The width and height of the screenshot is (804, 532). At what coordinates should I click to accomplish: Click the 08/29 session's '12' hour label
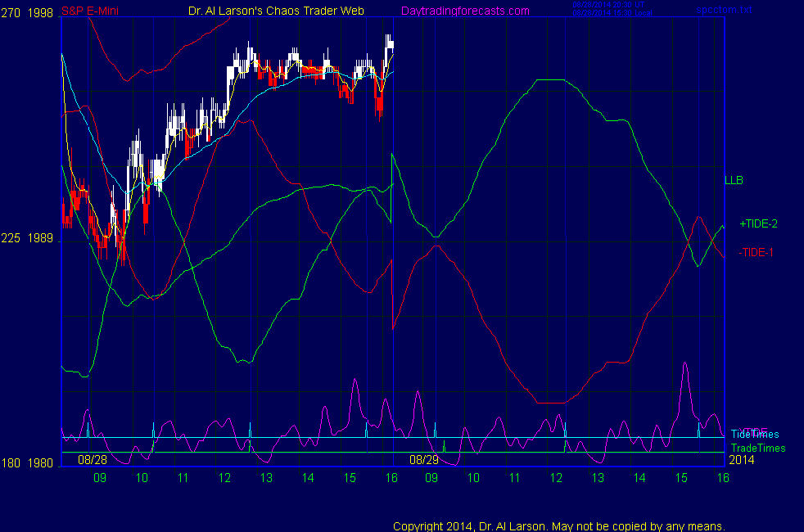(557, 478)
